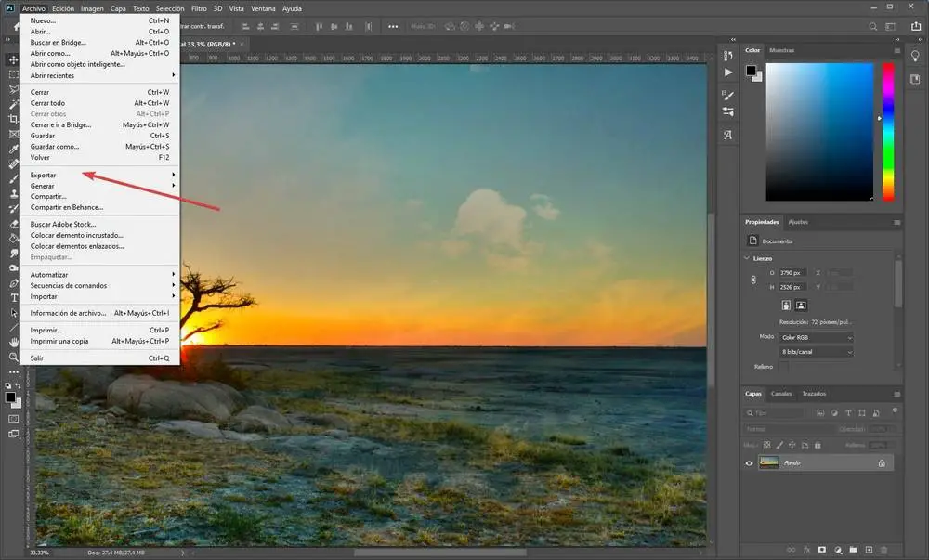
Task: Open the Modo Color RGB dropdown
Action: (816, 336)
